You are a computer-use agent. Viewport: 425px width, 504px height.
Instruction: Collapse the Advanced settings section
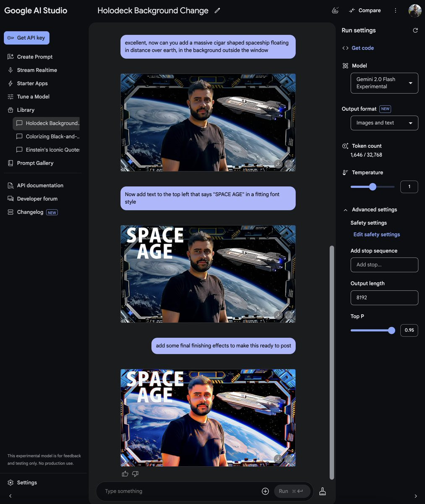tap(345, 210)
